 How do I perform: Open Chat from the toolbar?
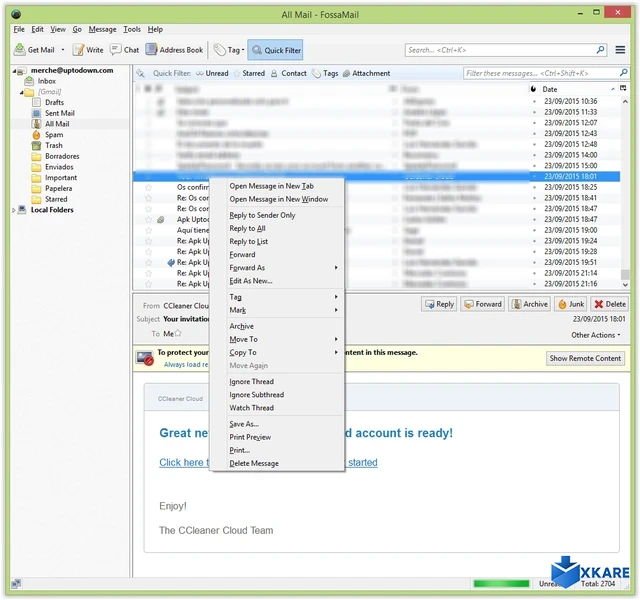point(125,50)
